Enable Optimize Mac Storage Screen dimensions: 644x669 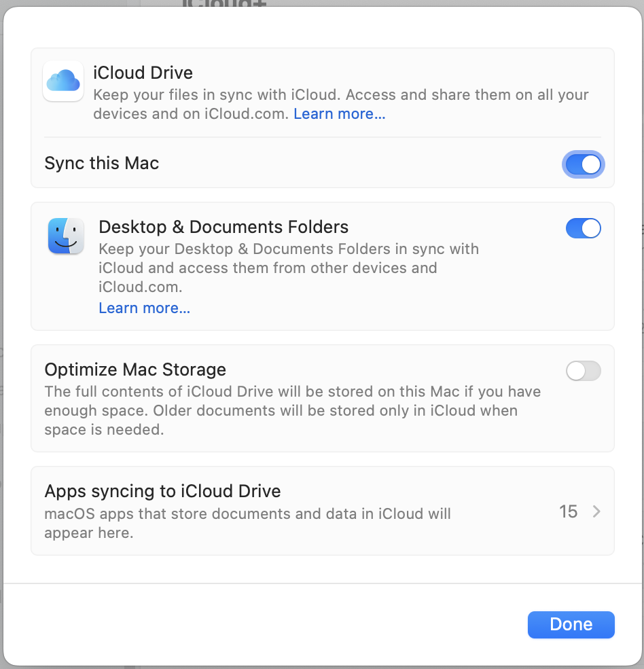click(583, 371)
